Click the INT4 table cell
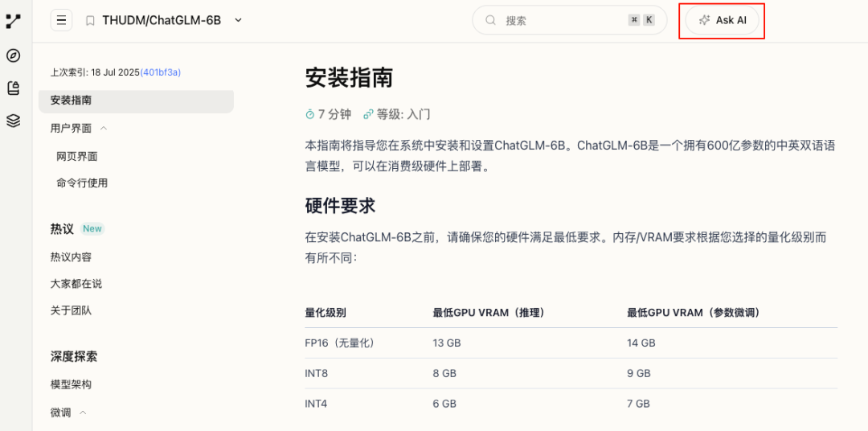Viewport: 868px width, 431px height. (316, 404)
